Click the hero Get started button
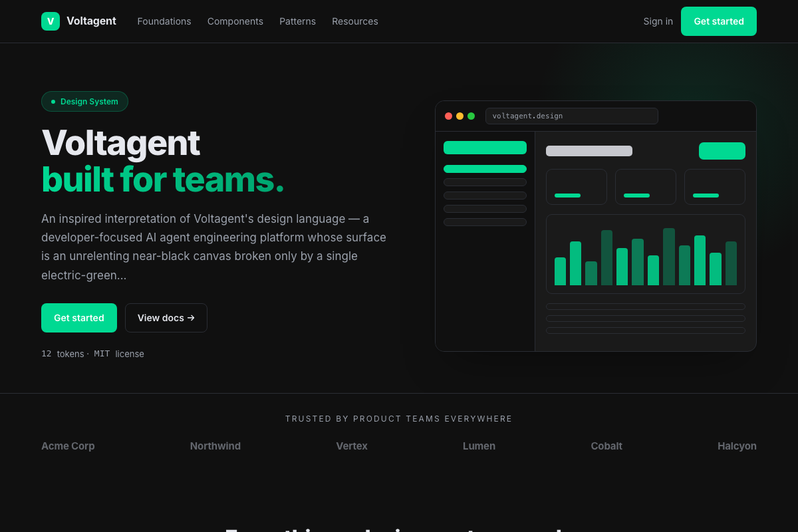Screen dimensions: 798x532 [79, 318]
